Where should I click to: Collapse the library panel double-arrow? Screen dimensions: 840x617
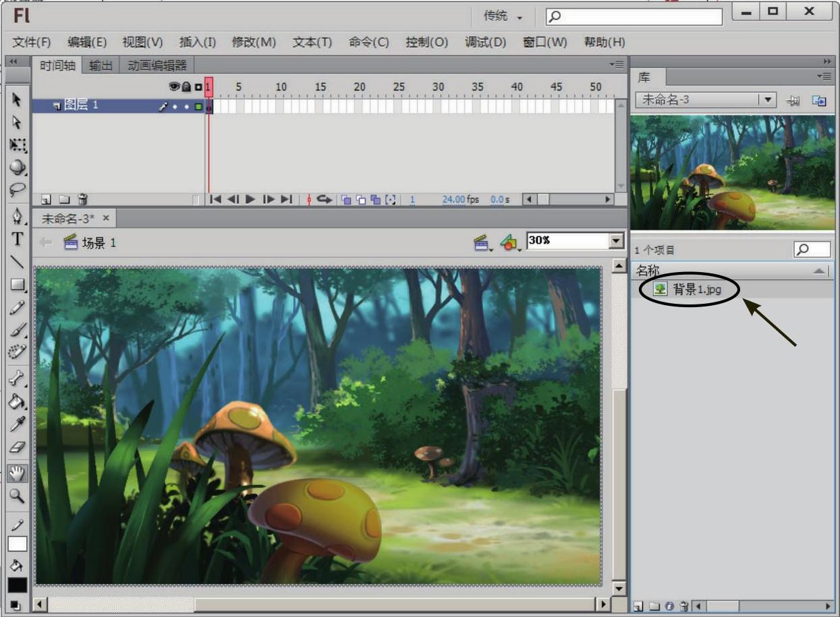tap(828, 61)
